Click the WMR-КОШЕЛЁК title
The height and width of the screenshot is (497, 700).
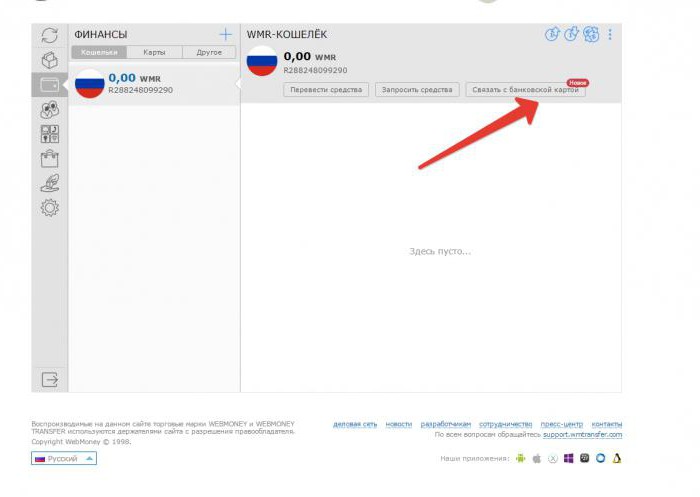(287, 34)
